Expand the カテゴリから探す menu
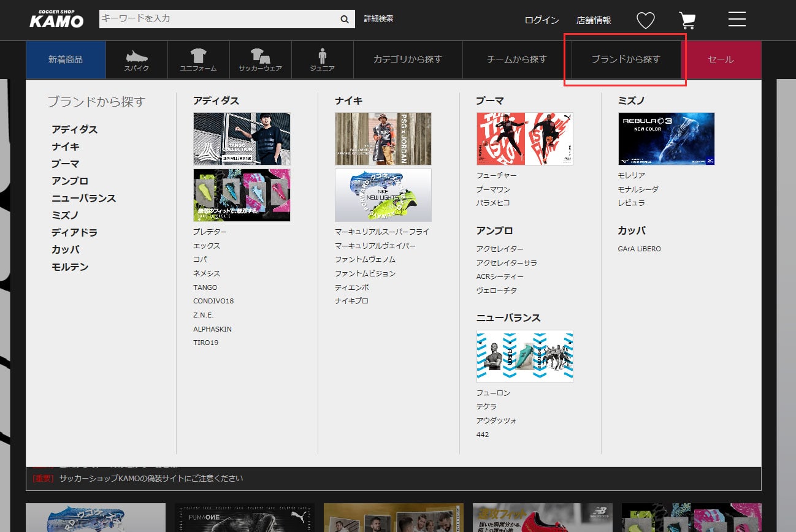Viewport: 796px width, 532px height. 407,59
